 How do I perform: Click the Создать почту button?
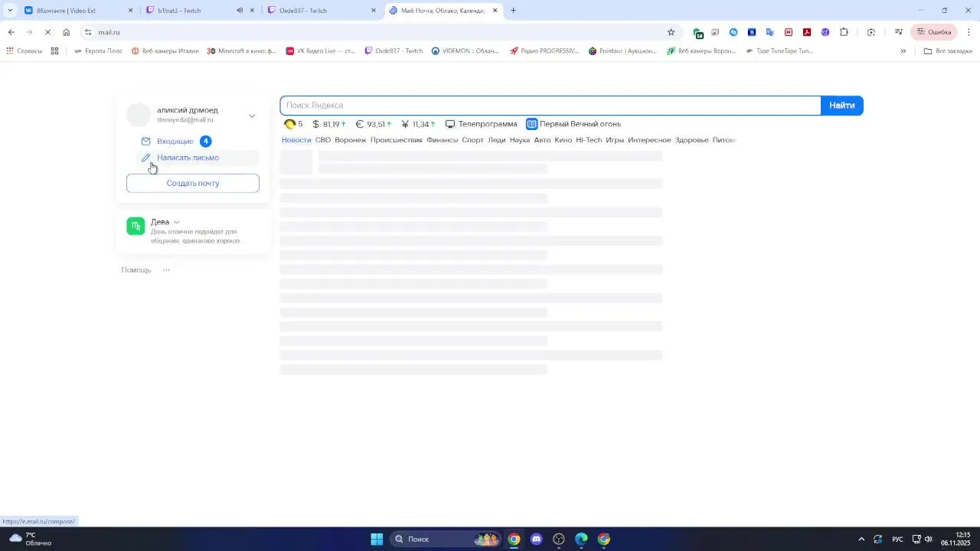pos(193,183)
